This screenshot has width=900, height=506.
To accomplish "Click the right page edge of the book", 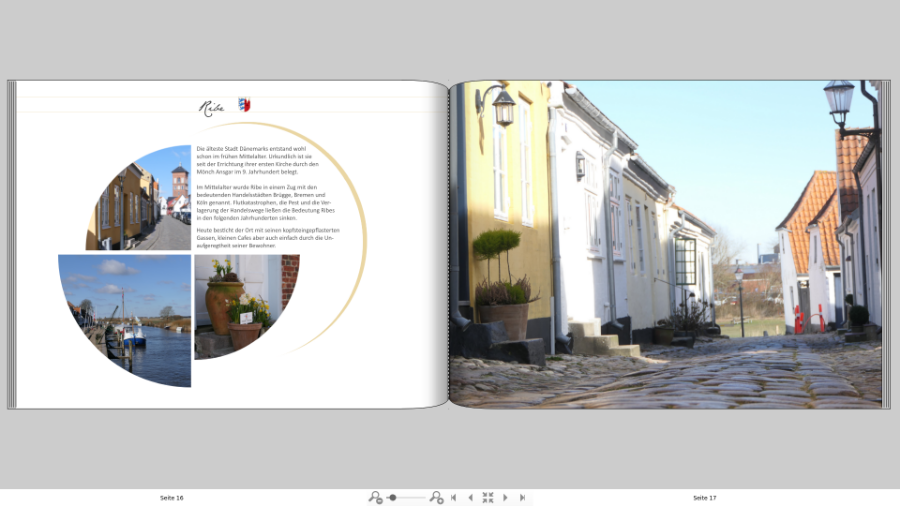I will coord(885,245).
